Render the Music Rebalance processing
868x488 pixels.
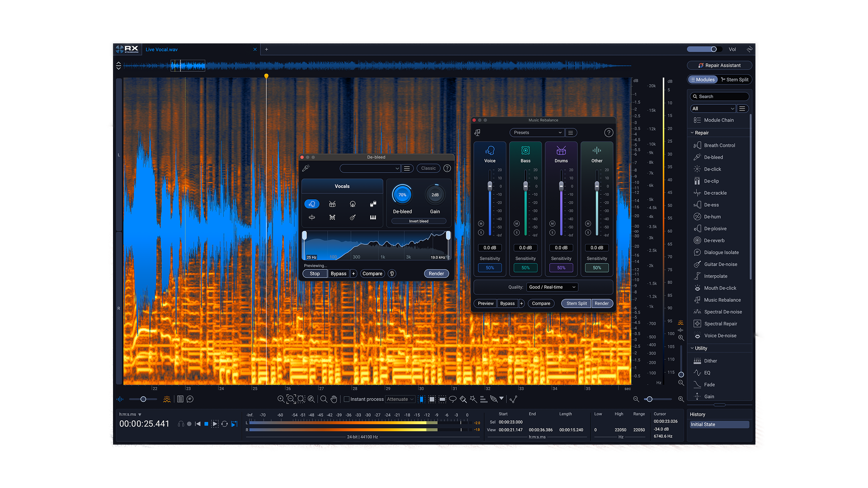tap(602, 303)
